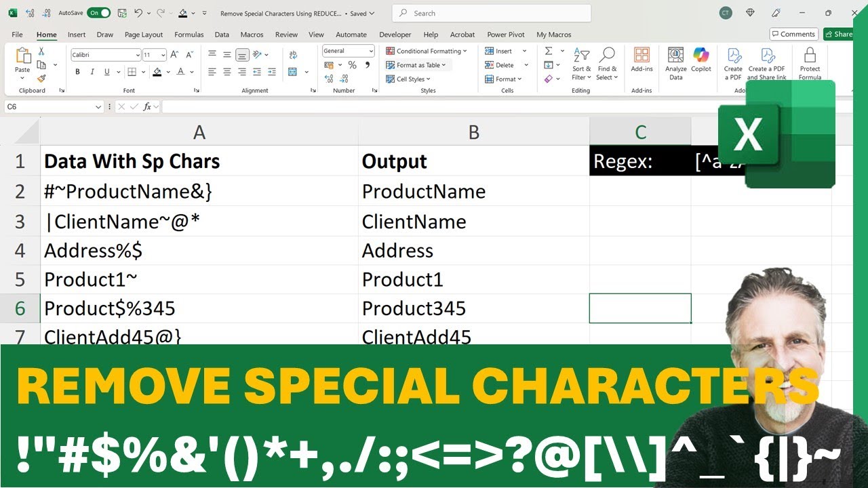868x488 pixels.
Task: Click the Clear eraser icon
Action: click(x=549, y=79)
